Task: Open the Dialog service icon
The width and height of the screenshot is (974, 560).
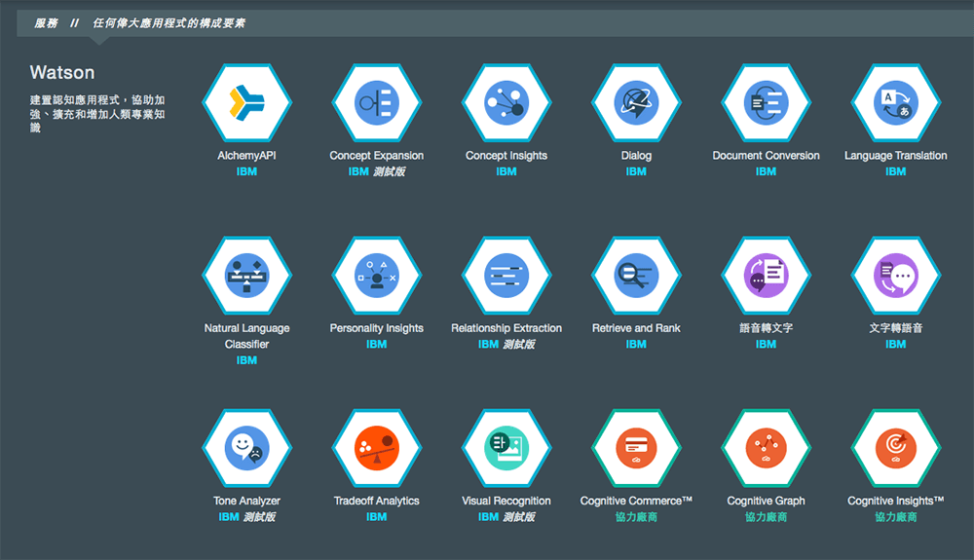Action: click(x=636, y=102)
